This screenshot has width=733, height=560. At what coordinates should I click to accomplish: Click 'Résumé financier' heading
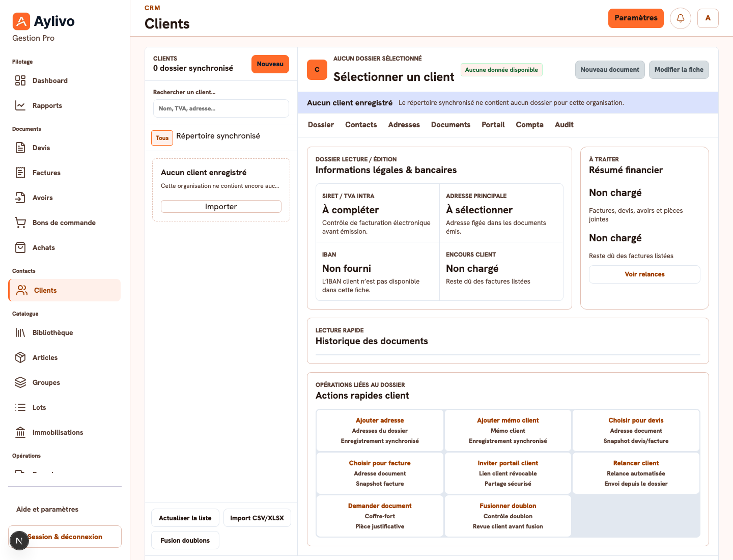[626, 170]
